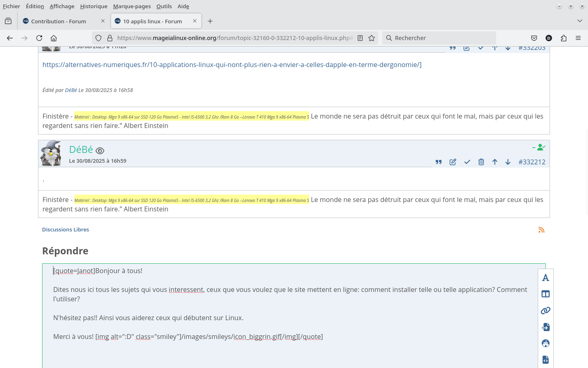Click the castle icon in editor sidebar

tap(546, 343)
